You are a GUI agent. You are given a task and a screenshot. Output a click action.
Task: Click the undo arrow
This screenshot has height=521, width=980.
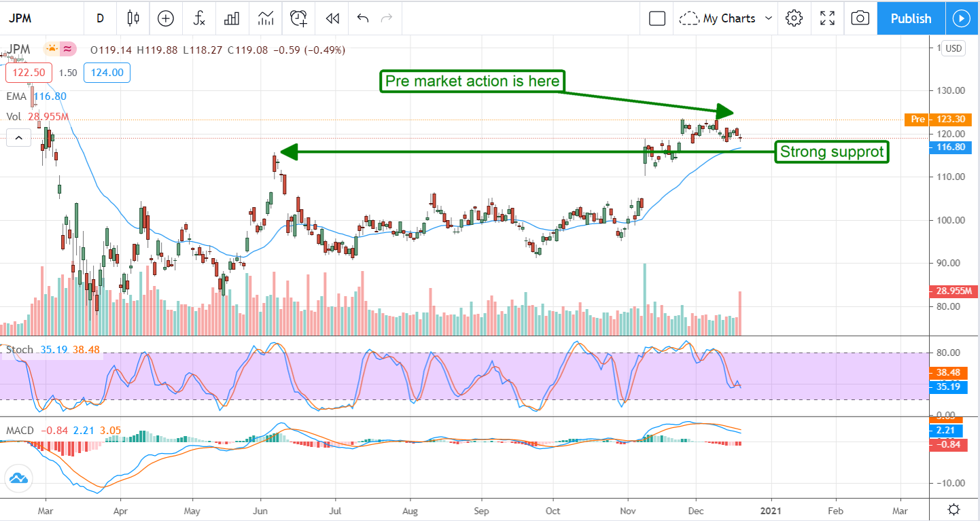pyautogui.click(x=362, y=18)
